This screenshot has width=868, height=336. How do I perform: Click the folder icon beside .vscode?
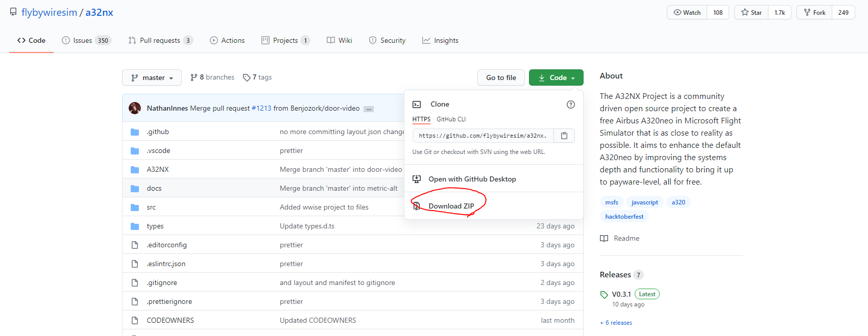135,150
